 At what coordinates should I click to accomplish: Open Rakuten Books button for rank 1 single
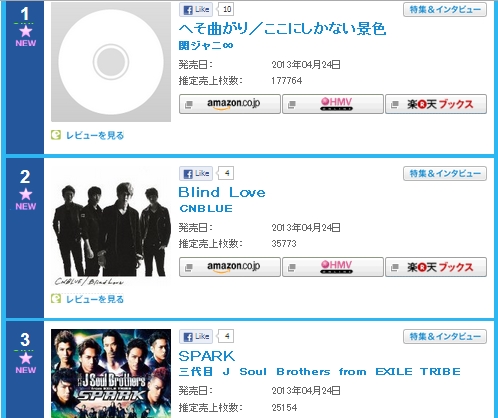(x=436, y=104)
